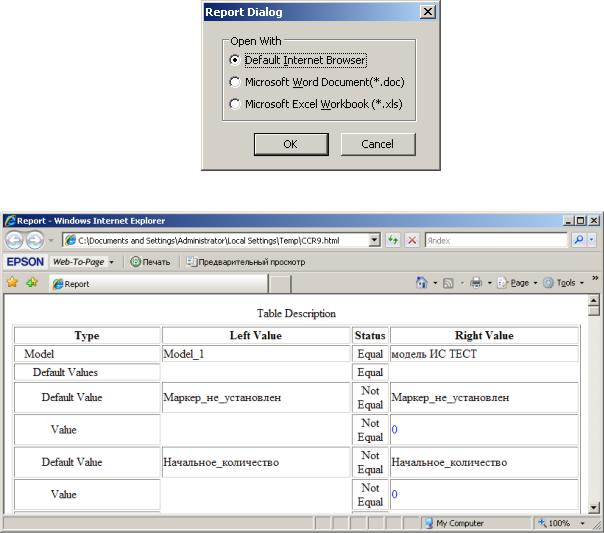Click the Home icon in command bar

tap(422, 283)
